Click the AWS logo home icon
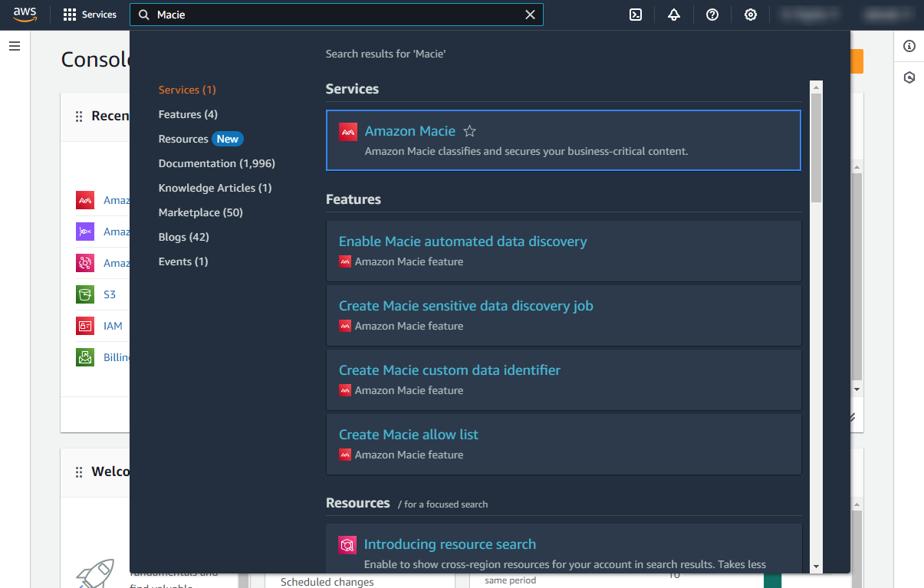Viewport: 924px width, 588px height. [25, 15]
